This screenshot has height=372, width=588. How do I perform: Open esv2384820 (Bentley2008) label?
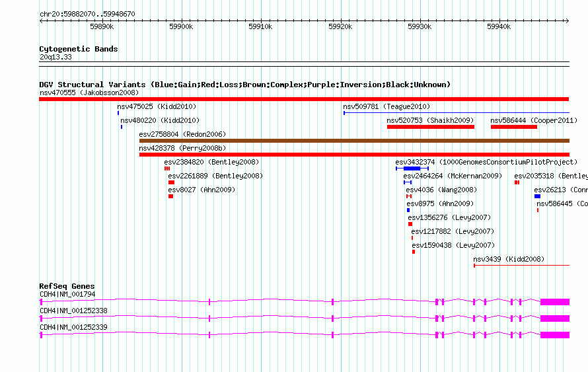[x=212, y=162]
